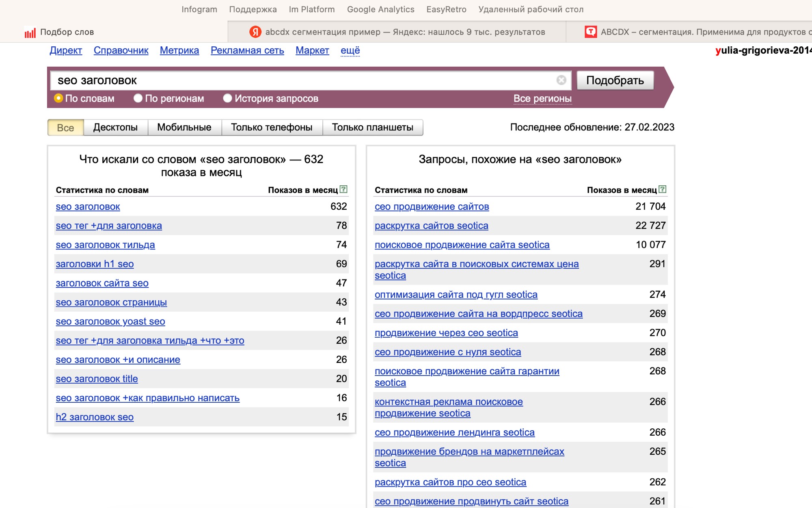The height and width of the screenshot is (508, 812).
Task: Open the Infogram bookmark
Action: [x=199, y=9]
